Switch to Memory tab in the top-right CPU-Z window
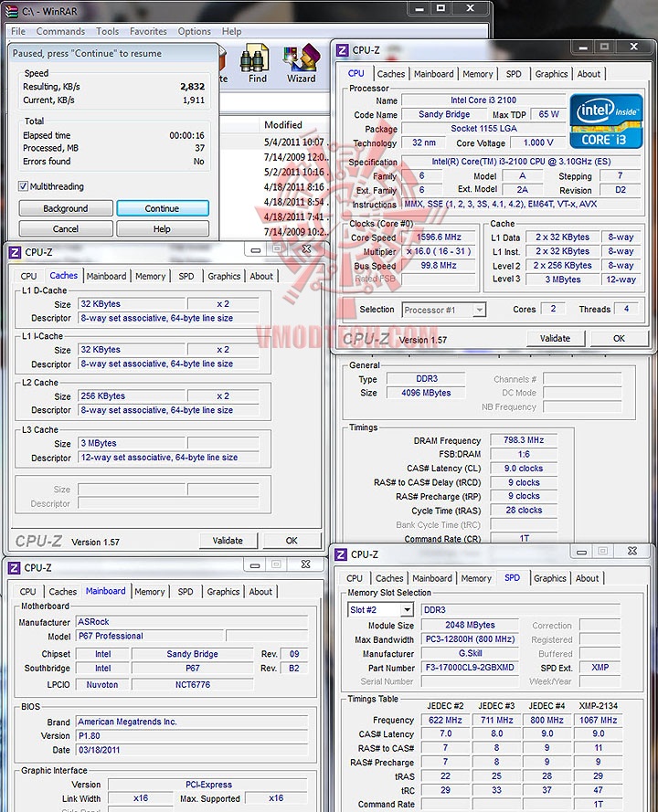 point(478,74)
